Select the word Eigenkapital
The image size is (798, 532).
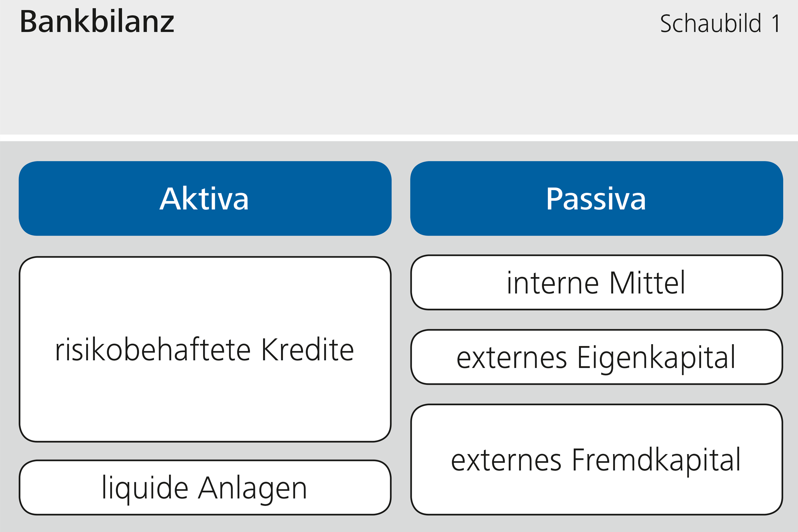(656, 359)
